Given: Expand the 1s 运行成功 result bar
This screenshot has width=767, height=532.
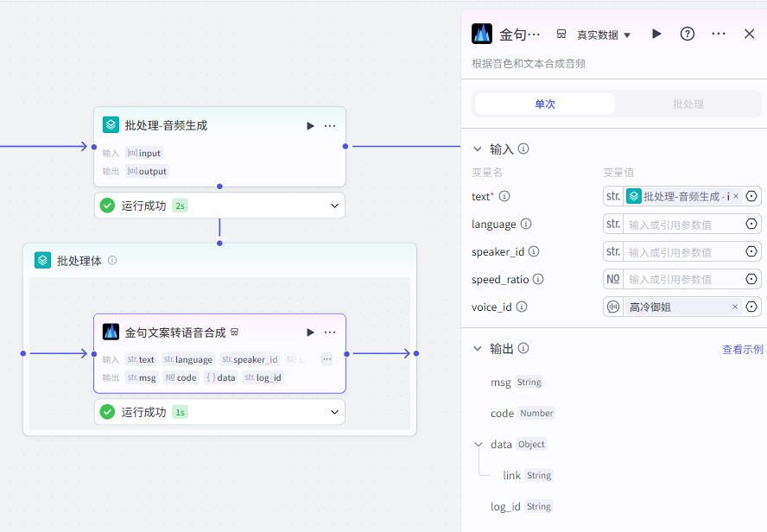Looking at the screenshot, I should pos(334,412).
